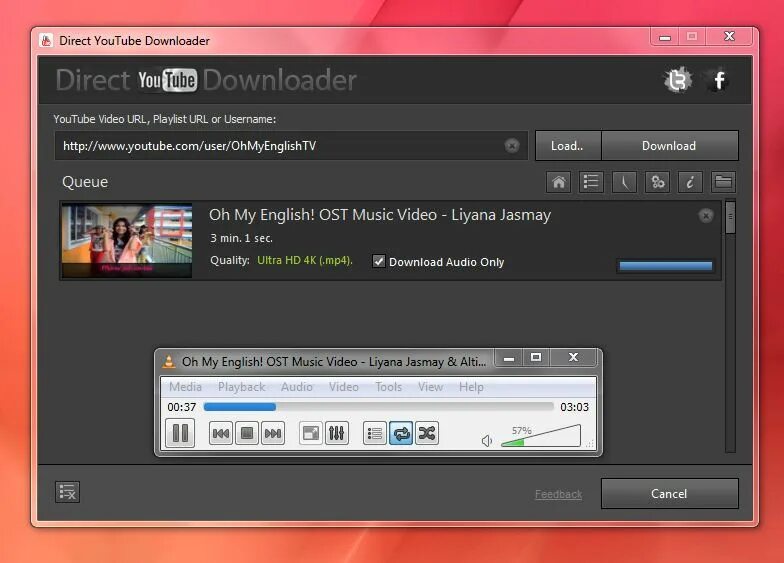Image resolution: width=784 pixels, height=563 pixels.
Task: Adjust the VLC volume slider at 57%
Action: [541, 436]
